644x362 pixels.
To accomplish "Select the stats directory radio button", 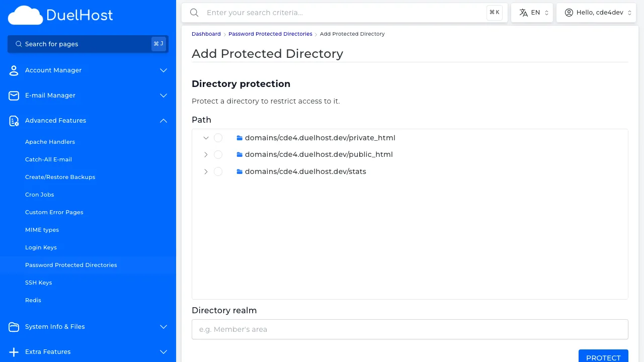I will [218, 171].
